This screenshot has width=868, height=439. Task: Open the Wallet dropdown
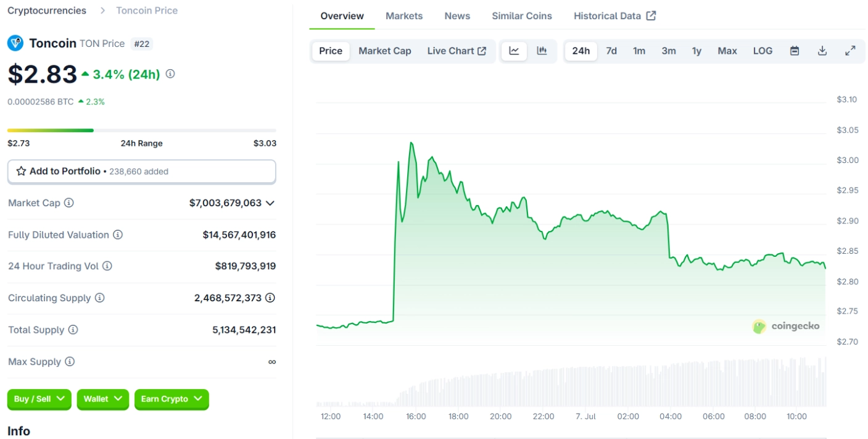coord(103,399)
